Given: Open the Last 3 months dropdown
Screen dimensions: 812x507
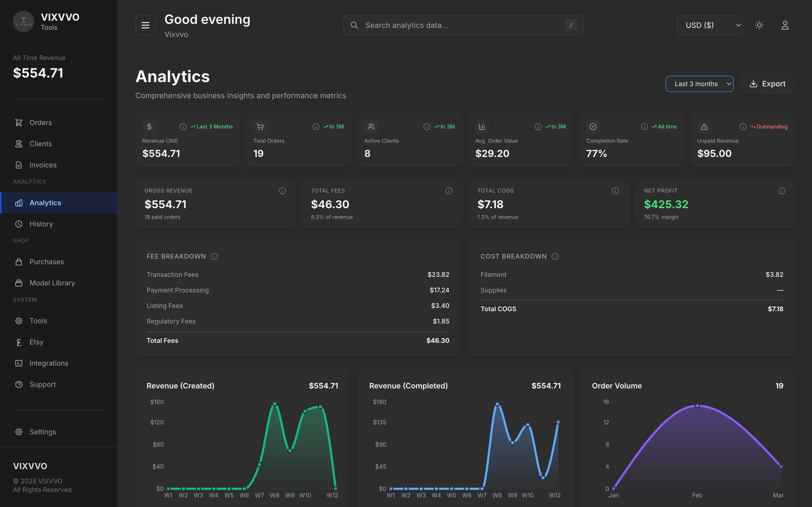Looking at the screenshot, I should coord(699,83).
